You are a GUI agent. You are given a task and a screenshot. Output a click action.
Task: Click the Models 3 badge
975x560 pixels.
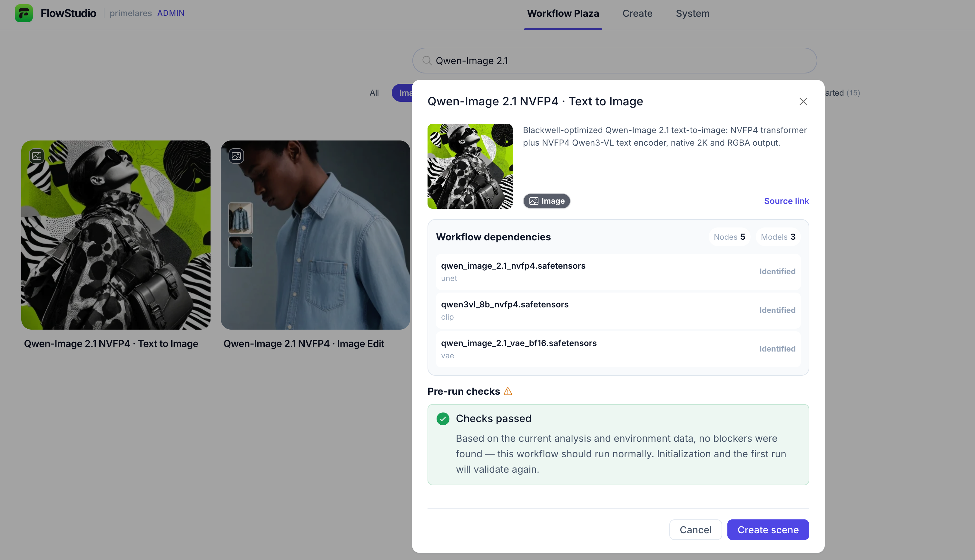778,237
